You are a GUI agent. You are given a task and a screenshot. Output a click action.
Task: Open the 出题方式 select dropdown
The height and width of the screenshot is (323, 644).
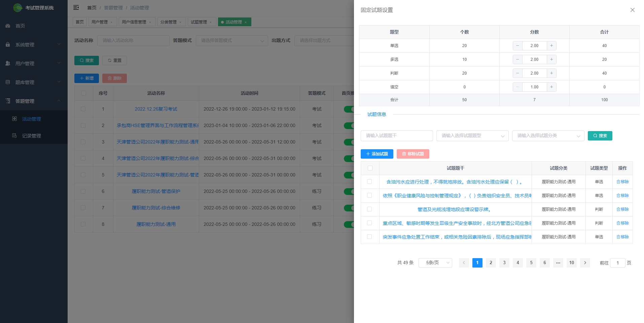point(324,41)
